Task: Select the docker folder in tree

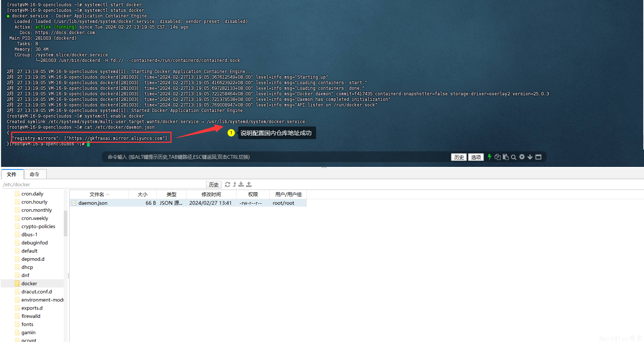Action: 29,283
